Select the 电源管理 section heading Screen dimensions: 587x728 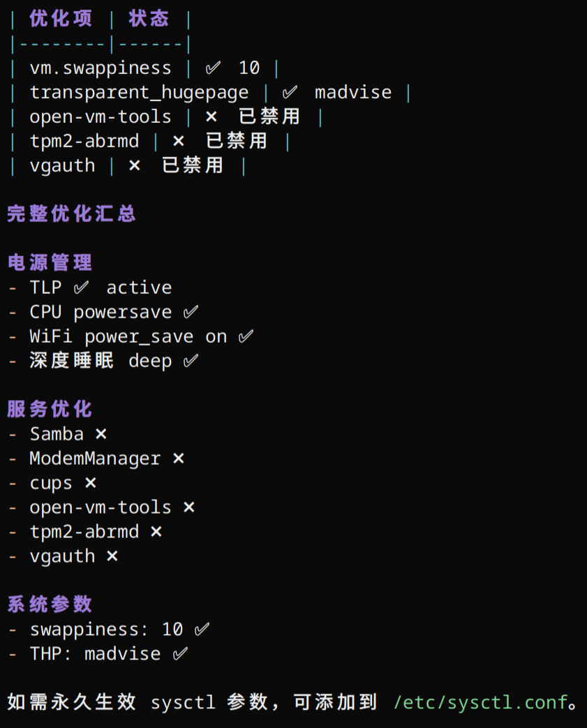point(50,262)
